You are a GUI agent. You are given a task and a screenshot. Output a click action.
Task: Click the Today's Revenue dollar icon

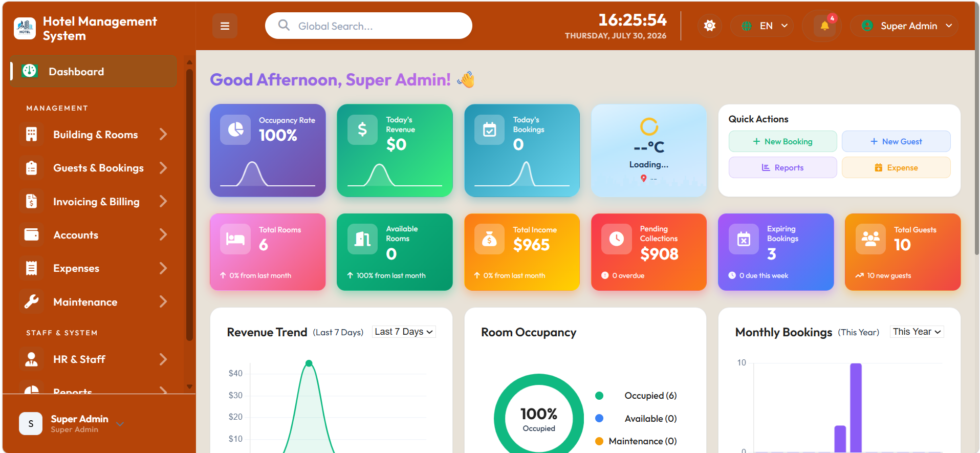pyautogui.click(x=362, y=130)
